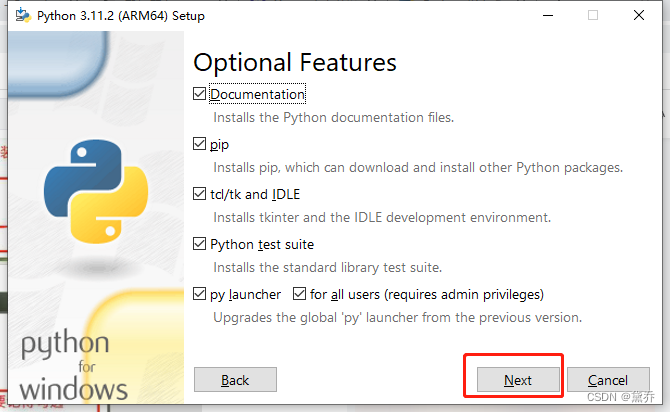This screenshot has height=412, width=670.
Task: Go back with the Back button
Action: [235, 380]
